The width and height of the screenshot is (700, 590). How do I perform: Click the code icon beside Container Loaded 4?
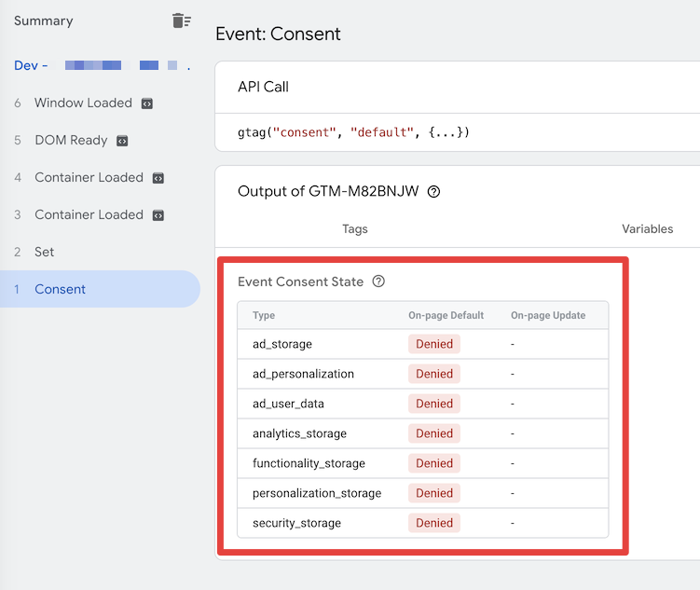tap(158, 178)
